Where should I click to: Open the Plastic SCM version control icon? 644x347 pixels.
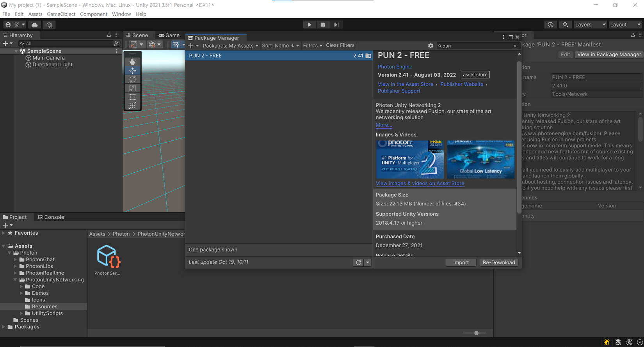click(49, 25)
